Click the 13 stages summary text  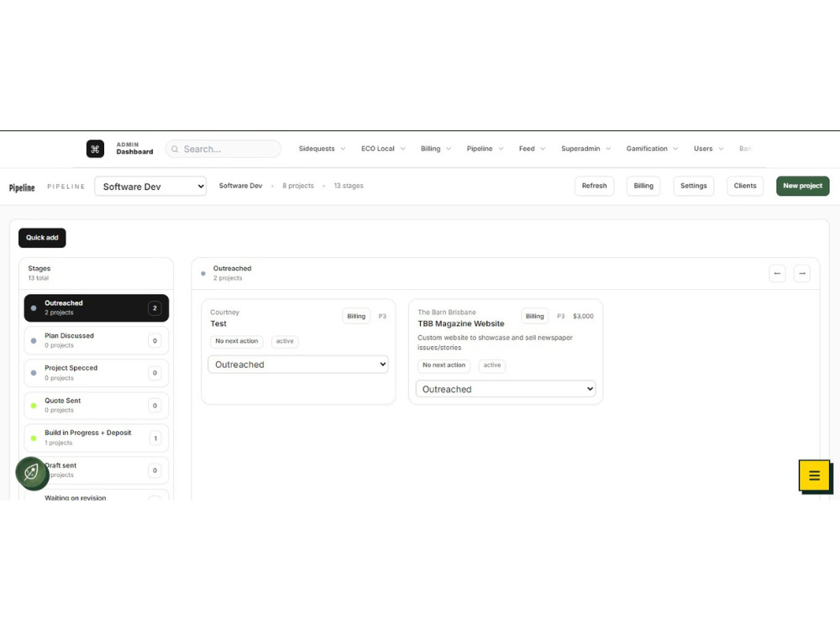coord(349,186)
